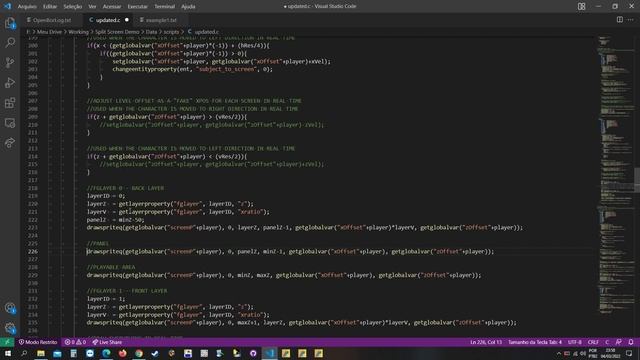This screenshot has height=360, width=640.
Task: Open the Terminal menu
Action: tap(164, 7)
